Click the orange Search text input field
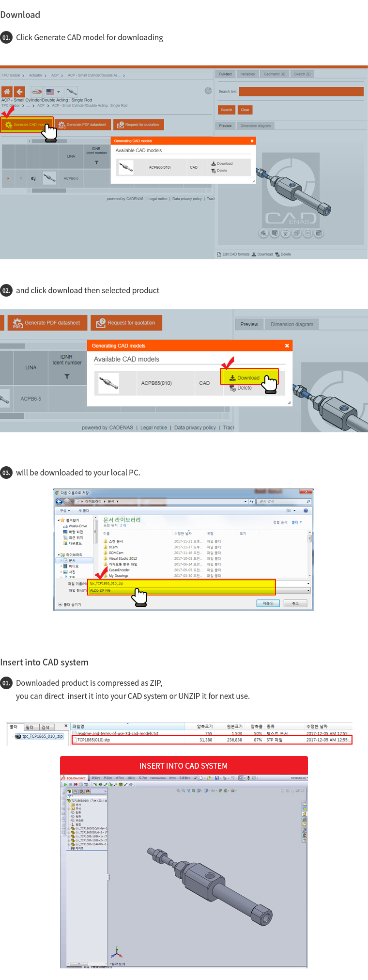The width and height of the screenshot is (368, 980). click(x=301, y=92)
